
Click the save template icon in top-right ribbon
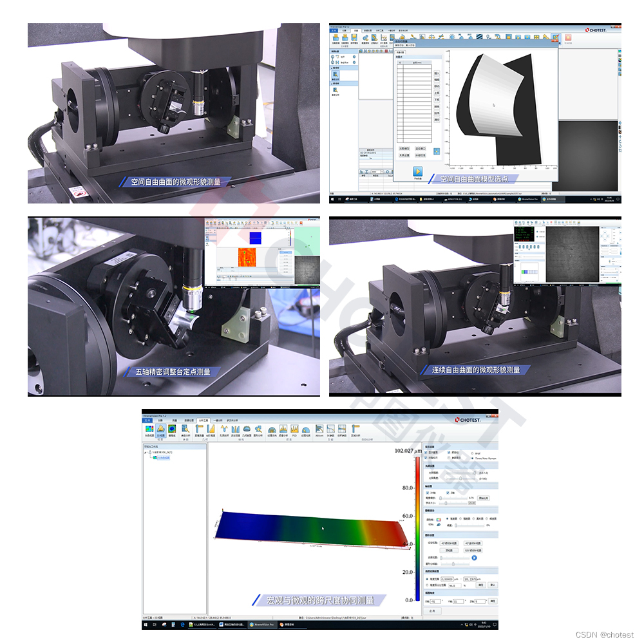354,37
